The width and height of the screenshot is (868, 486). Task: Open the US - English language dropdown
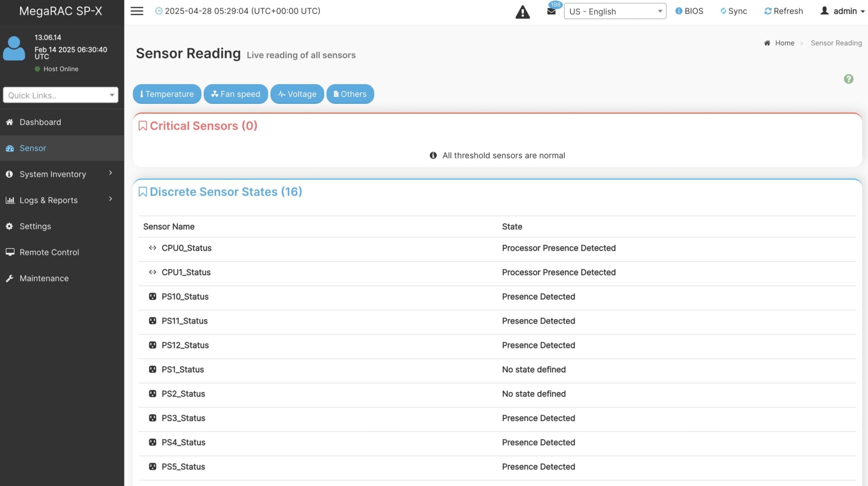tap(615, 11)
